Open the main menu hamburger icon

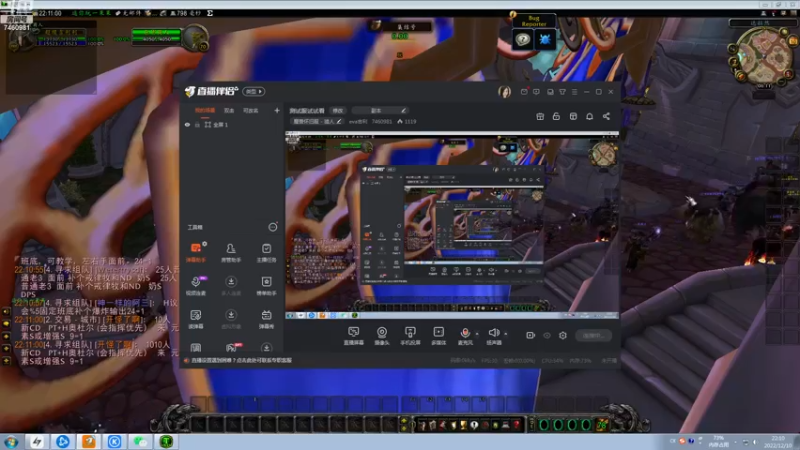tap(574, 92)
